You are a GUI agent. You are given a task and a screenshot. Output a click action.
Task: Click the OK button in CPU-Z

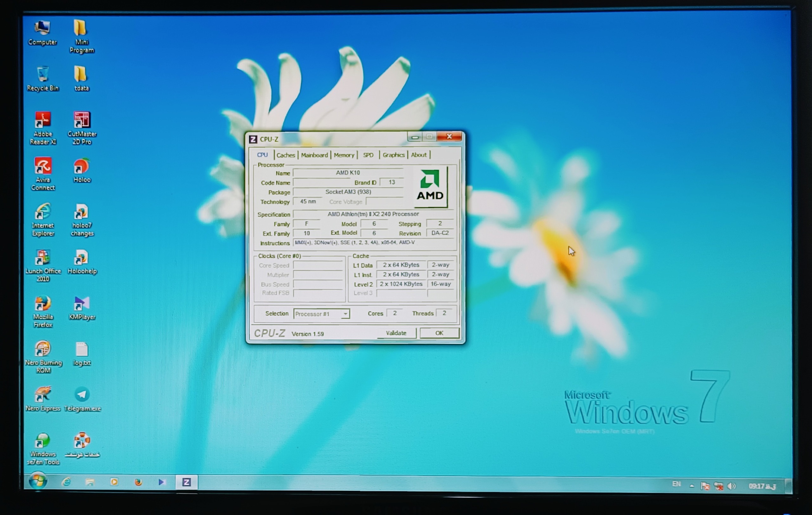pyautogui.click(x=439, y=333)
